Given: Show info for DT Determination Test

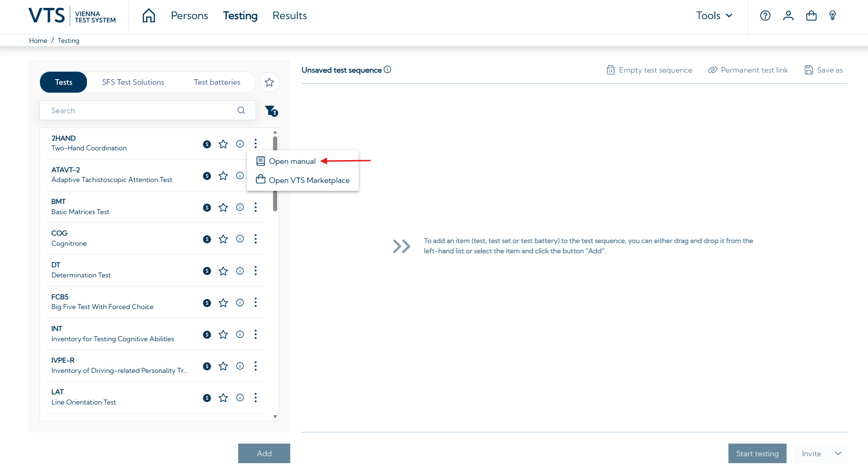Looking at the screenshot, I should (x=240, y=271).
